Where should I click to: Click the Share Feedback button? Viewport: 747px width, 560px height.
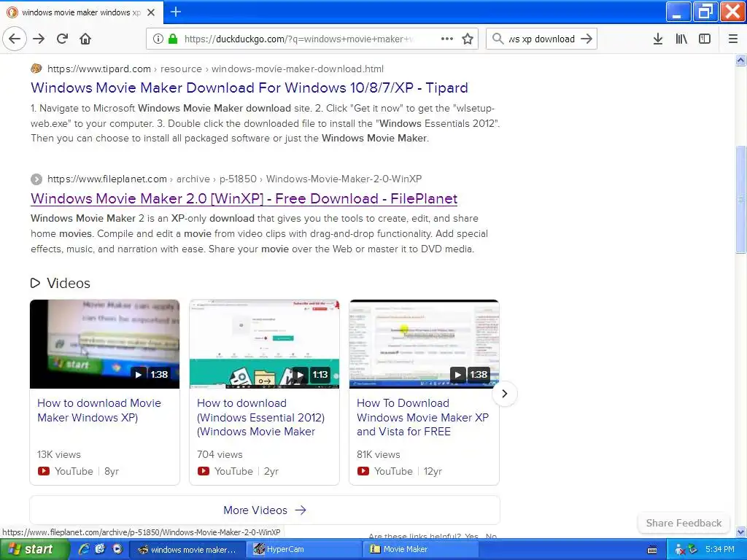[684, 523]
